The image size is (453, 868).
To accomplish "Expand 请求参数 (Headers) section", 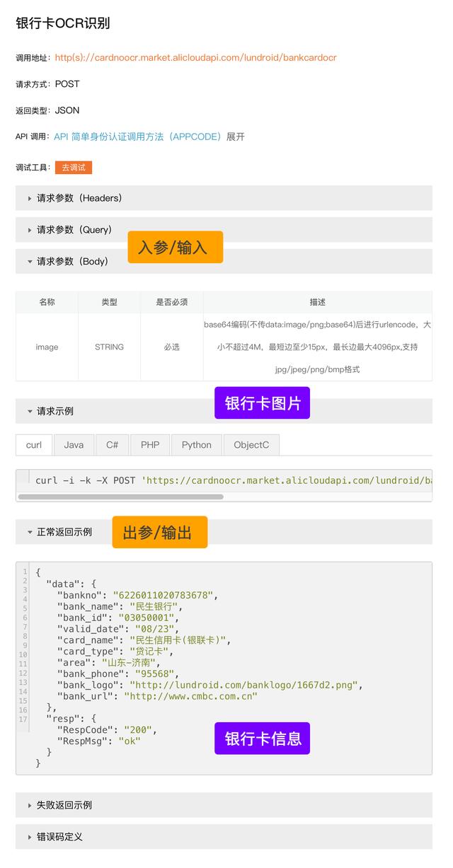I will coord(79,198).
